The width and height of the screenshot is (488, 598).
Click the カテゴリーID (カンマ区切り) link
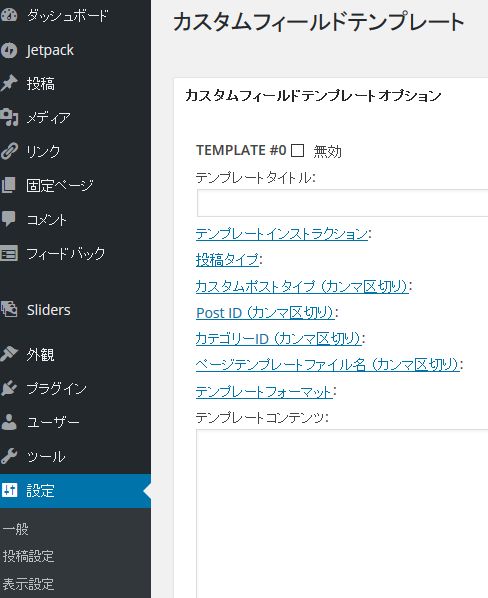point(278,339)
